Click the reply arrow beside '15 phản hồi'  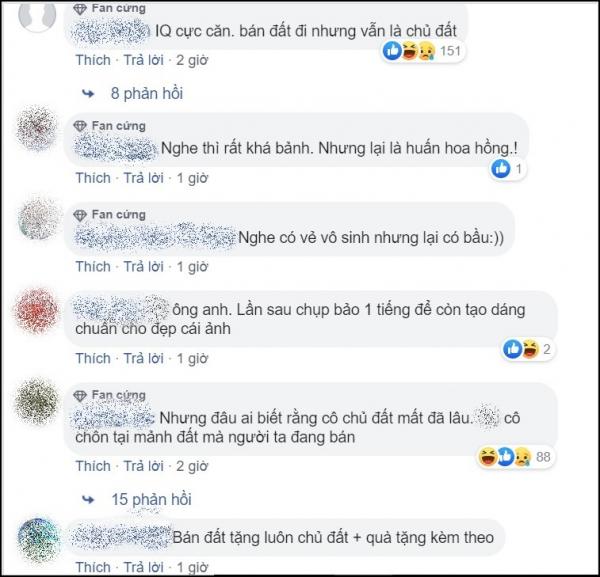(x=88, y=500)
